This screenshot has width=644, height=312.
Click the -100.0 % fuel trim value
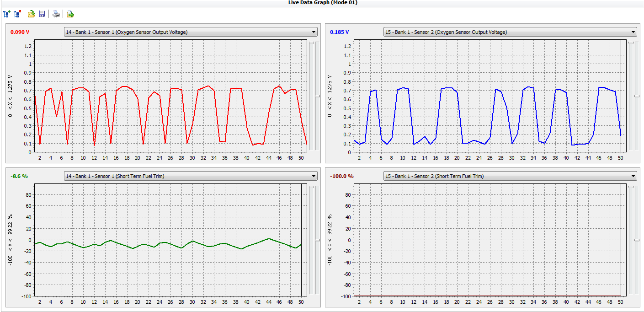point(341,176)
